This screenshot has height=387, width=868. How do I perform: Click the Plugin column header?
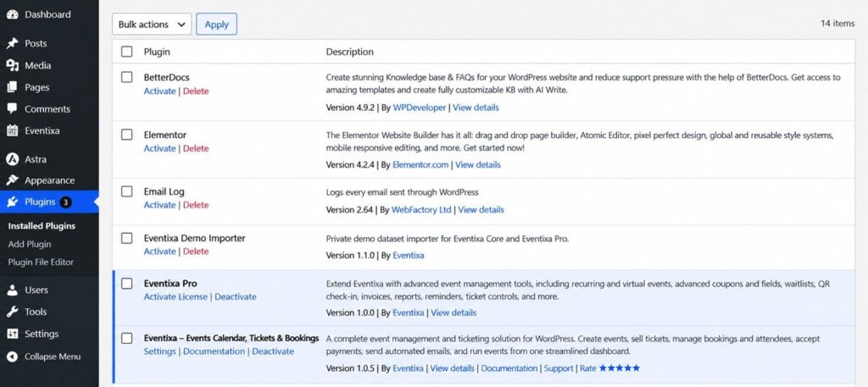point(157,52)
